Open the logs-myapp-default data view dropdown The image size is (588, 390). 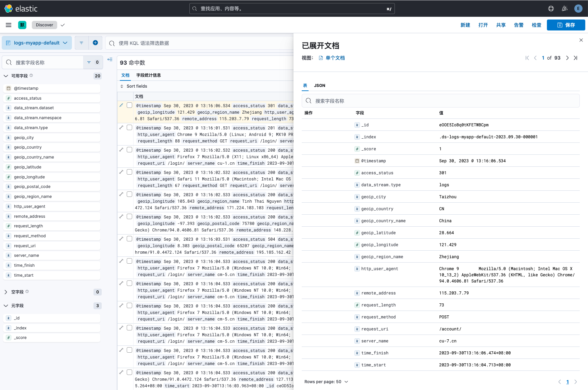37,43
